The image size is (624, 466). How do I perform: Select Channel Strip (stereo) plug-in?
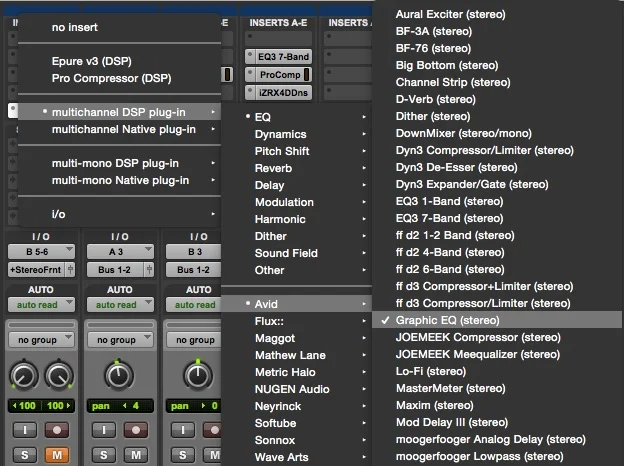(497, 82)
